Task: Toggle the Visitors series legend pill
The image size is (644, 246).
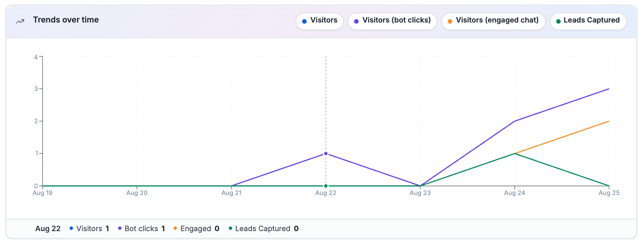Action: [x=320, y=21]
